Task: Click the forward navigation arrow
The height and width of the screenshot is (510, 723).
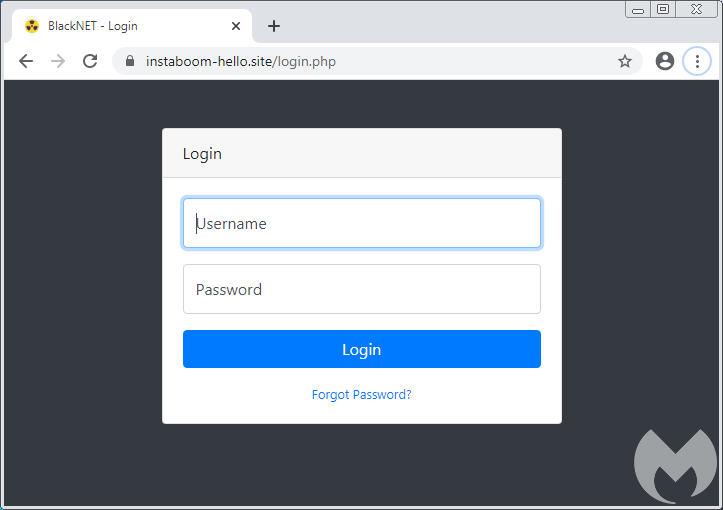Action: 58,61
